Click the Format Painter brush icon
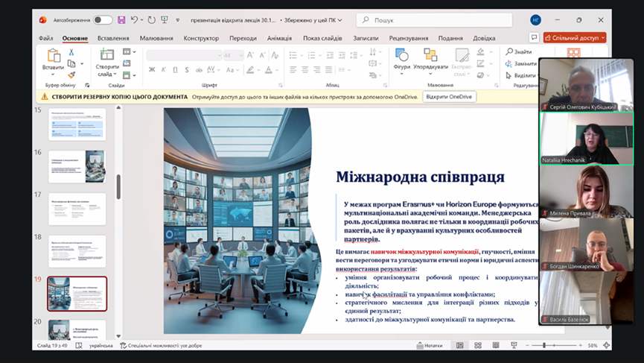This screenshot has width=644, height=363. tap(71, 75)
